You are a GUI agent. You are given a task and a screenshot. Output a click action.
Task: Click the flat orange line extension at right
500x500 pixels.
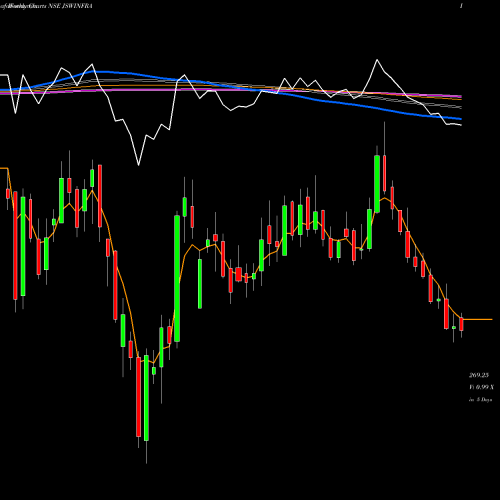[477, 319]
